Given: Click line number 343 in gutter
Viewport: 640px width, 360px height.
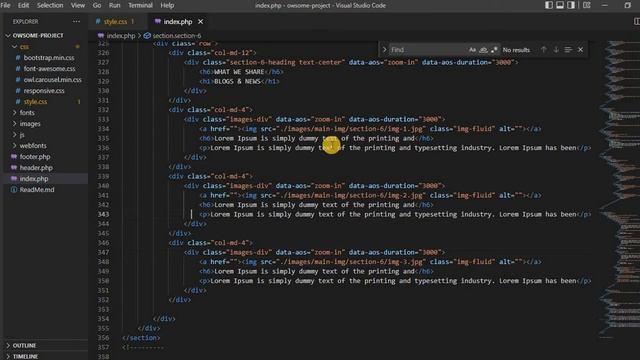Looking at the screenshot, I should pos(103,214).
